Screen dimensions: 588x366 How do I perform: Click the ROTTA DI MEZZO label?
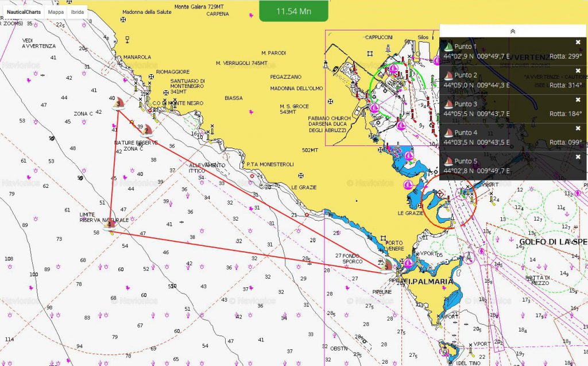pyautogui.click(x=537, y=280)
